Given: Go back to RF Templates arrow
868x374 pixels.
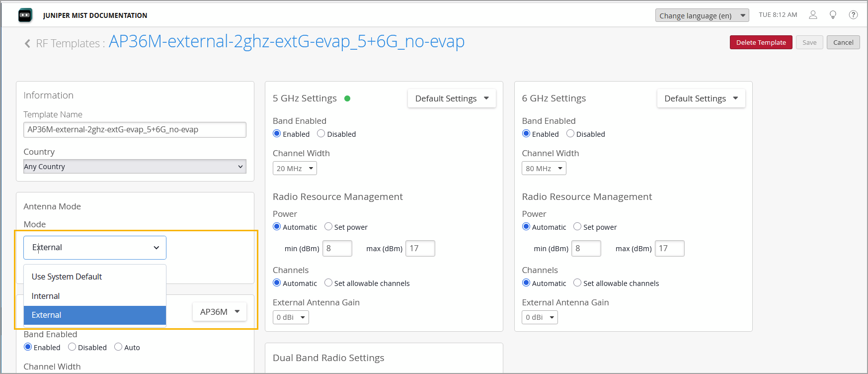Looking at the screenshot, I should click(27, 44).
